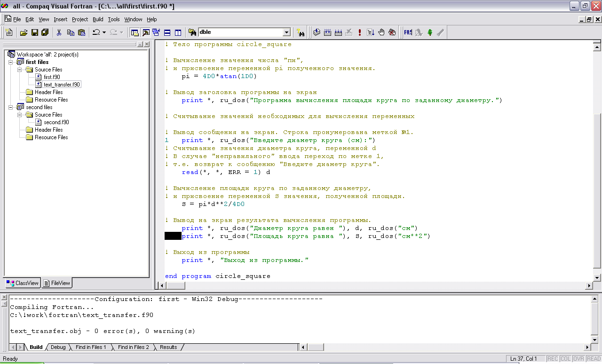
Task: Click the F8.5 source form icon
Action: [x=408, y=32]
